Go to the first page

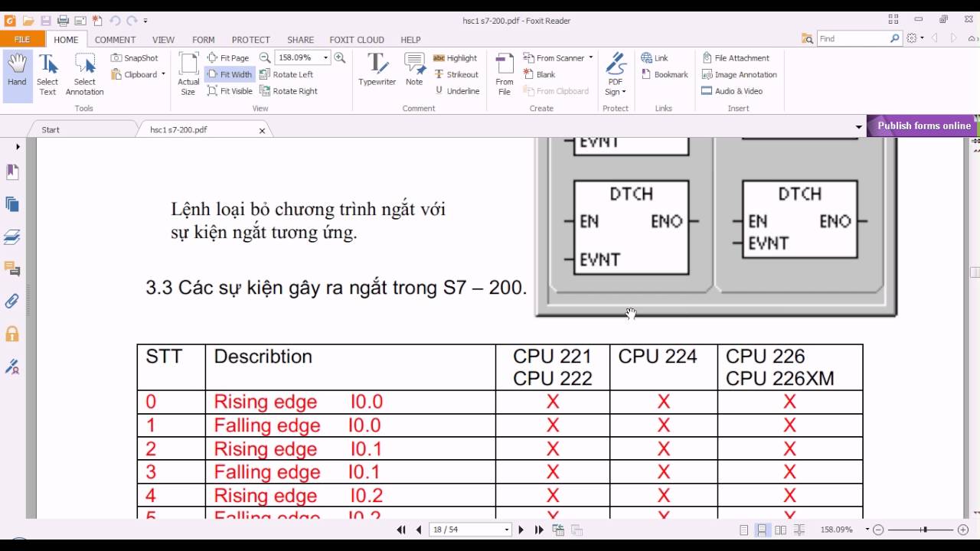click(401, 530)
